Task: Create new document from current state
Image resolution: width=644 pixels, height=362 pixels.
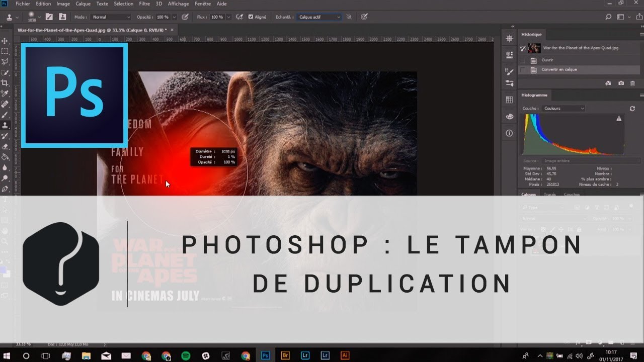Action: (x=608, y=83)
